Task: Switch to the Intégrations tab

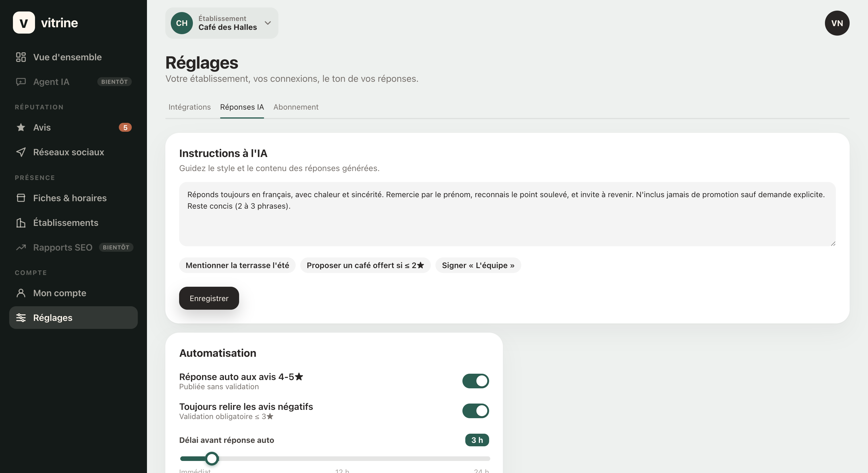Action: click(x=190, y=107)
